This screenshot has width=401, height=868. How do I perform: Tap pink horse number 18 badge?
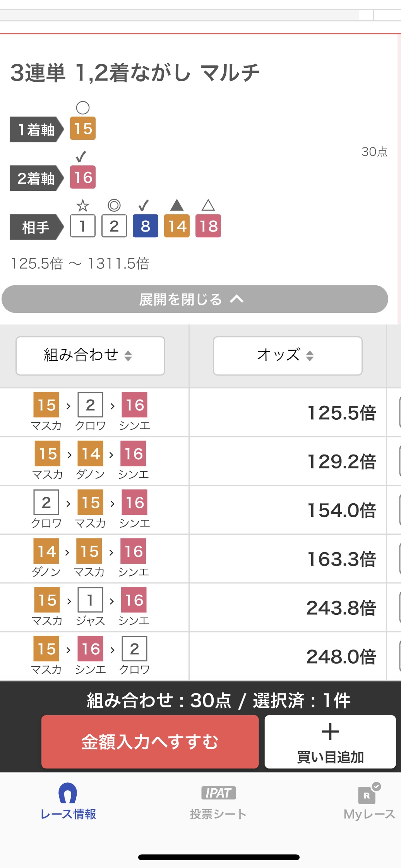point(208,226)
